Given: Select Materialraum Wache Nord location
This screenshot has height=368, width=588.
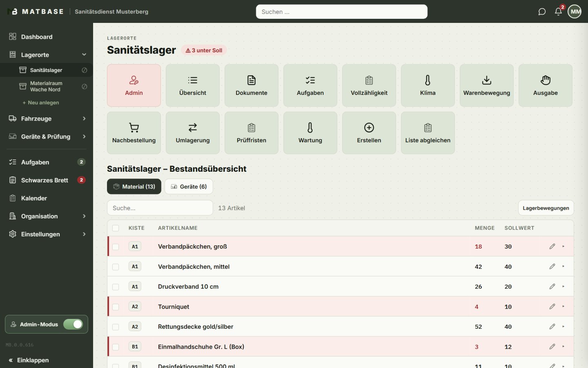Looking at the screenshot, I should pos(46,86).
